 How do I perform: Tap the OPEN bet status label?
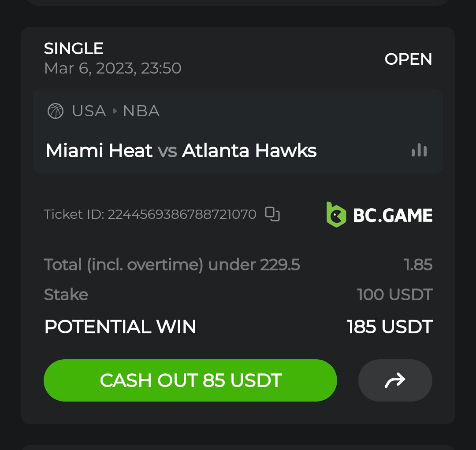408,59
